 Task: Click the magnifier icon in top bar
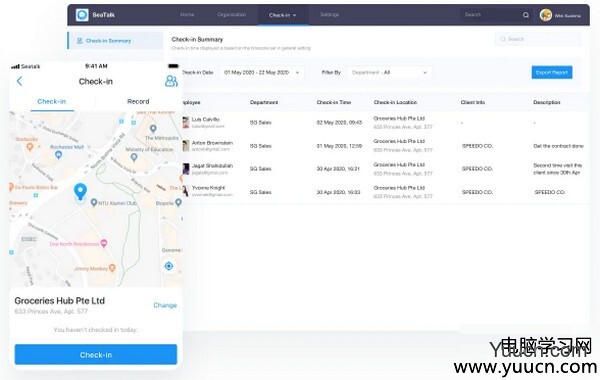click(x=526, y=15)
